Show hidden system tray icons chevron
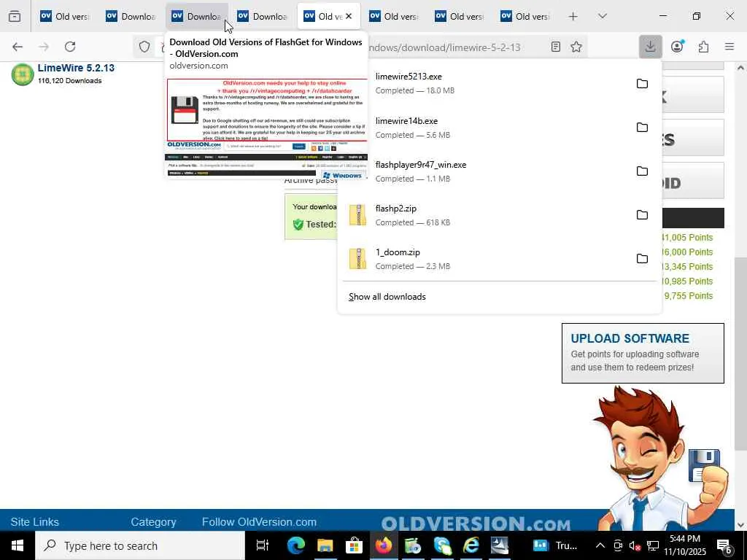This screenshot has height=560, width=747. (600, 545)
